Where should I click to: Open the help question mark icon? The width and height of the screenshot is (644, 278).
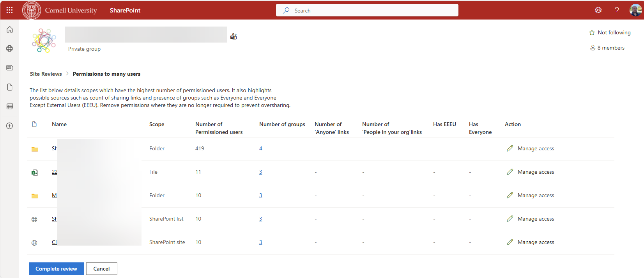(x=617, y=10)
